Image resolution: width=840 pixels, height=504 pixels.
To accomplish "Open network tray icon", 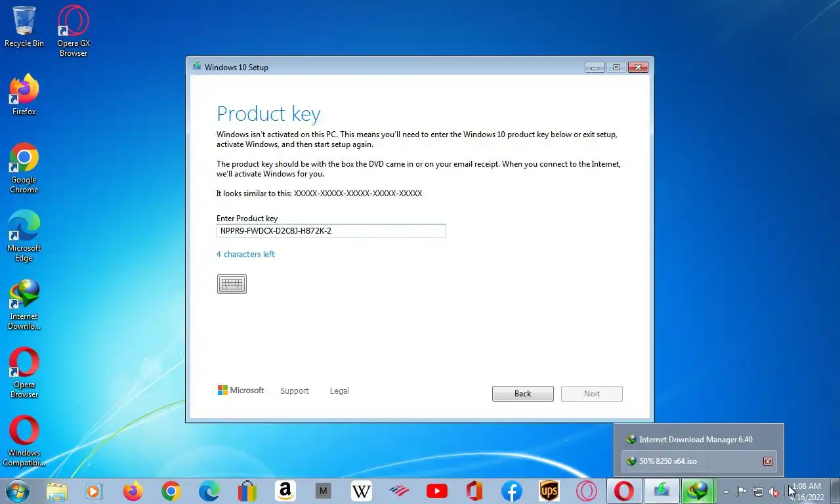I will 758,492.
